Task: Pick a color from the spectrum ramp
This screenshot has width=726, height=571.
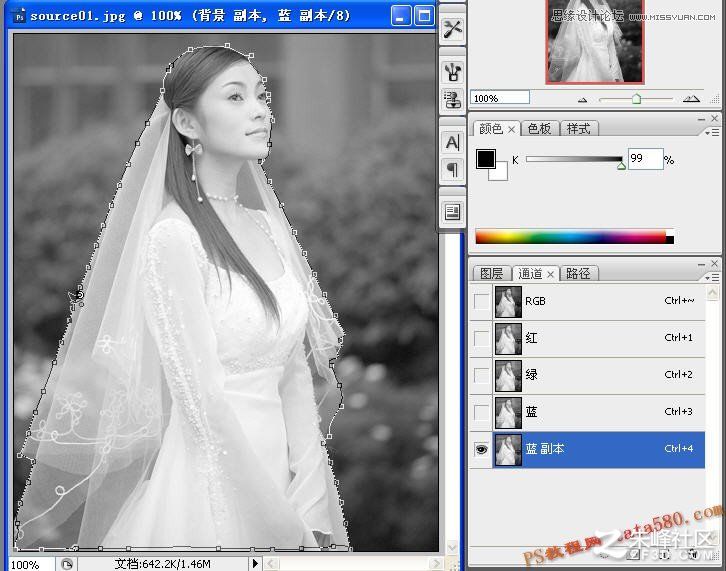Action: tap(574, 237)
